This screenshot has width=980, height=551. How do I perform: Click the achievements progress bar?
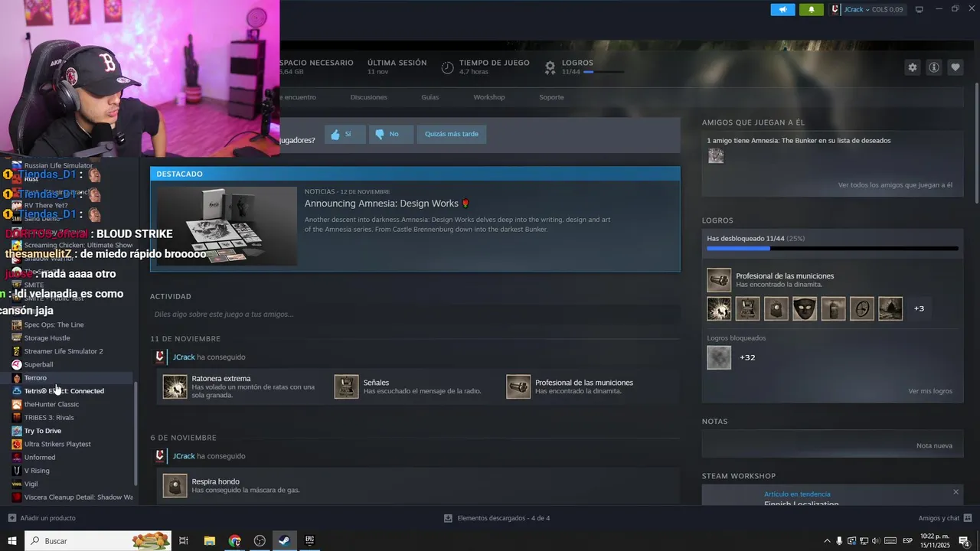(832, 249)
